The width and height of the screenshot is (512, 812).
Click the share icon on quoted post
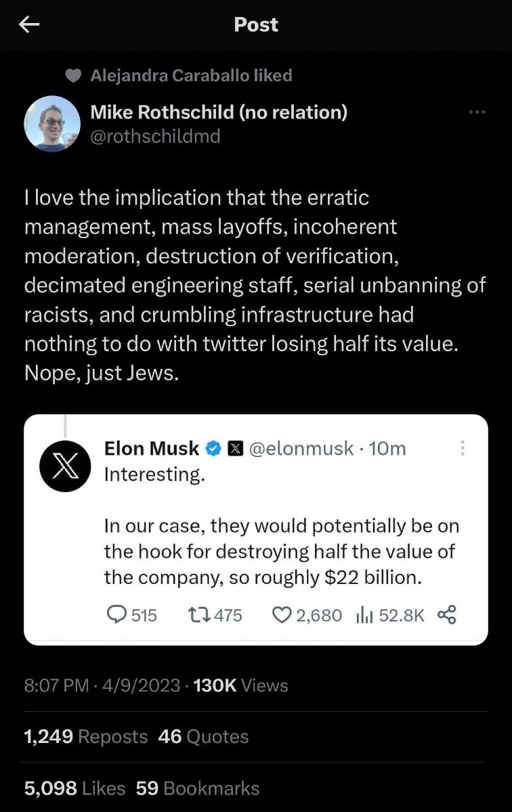coord(447,614)
